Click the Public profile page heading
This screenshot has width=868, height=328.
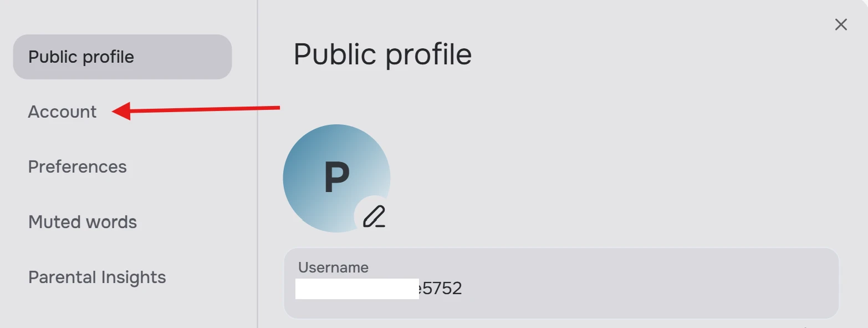click(384, 54)
